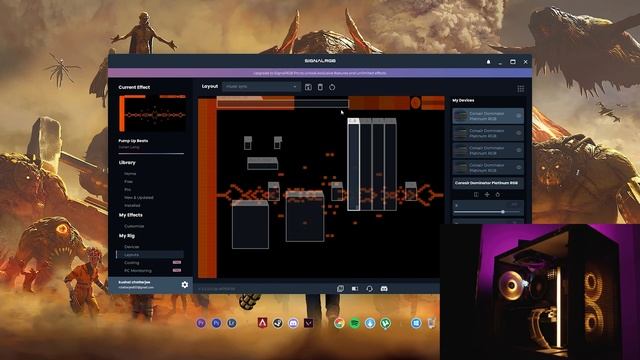Click the Pump Up Beats effect title
The image size is (640, 360).
point(133,141)
